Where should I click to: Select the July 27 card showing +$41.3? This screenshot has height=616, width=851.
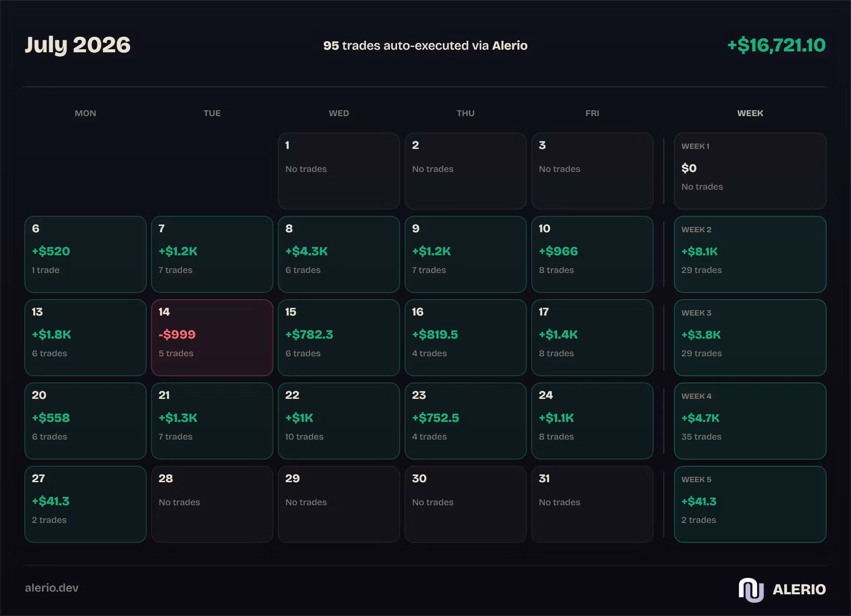[x=85, y=504]
